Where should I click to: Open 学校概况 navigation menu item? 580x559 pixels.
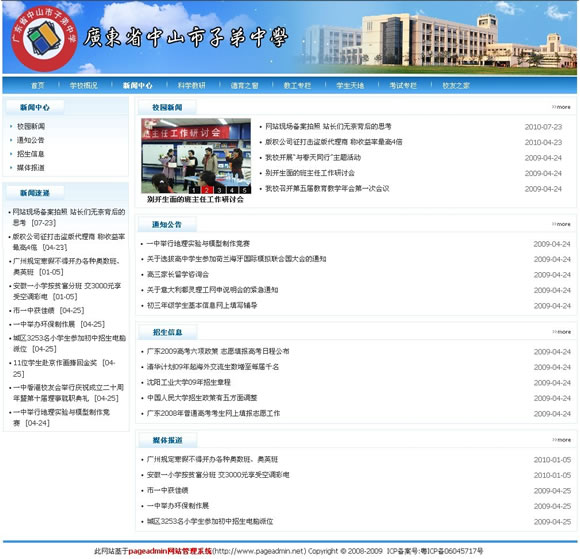point(84,85)
